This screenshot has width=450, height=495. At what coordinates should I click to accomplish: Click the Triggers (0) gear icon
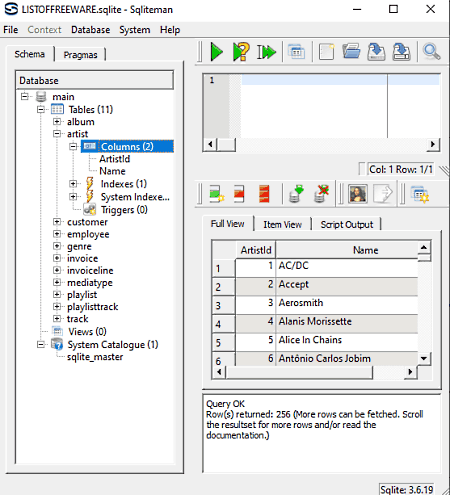89,210
